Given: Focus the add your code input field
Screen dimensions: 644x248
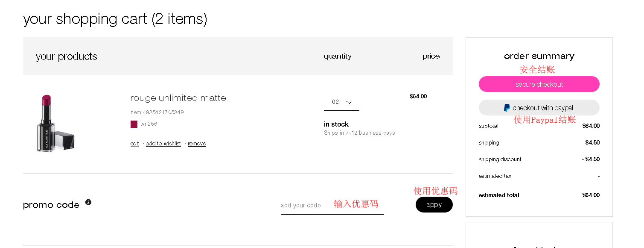Looking at the screenshot, I should (305, 205).
